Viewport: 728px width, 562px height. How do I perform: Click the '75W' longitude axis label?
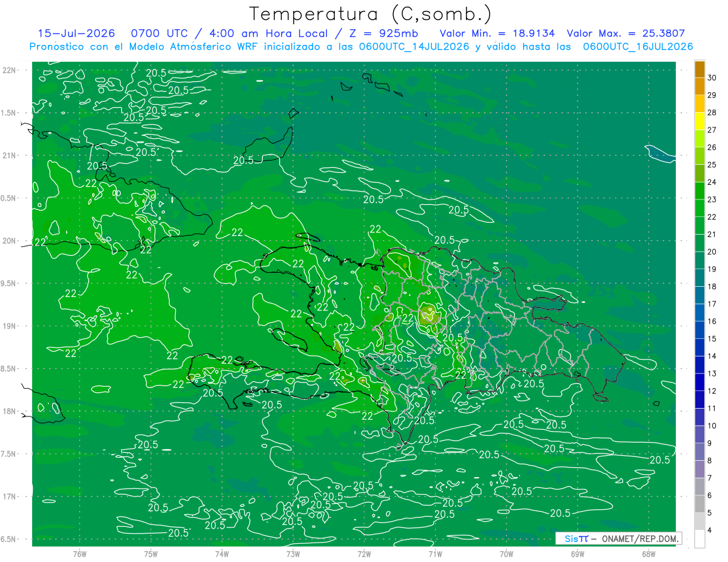click(151, 554)
